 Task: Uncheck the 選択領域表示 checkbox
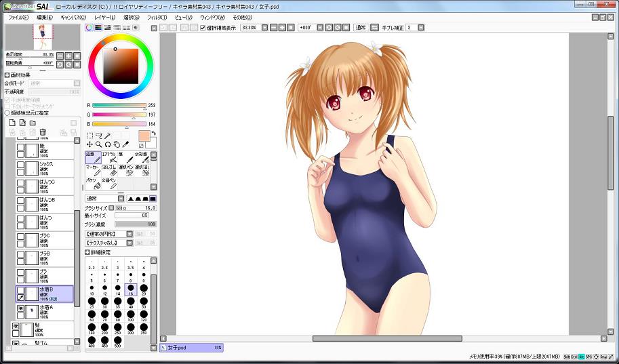pyautogui.click(x=203, y=28)
